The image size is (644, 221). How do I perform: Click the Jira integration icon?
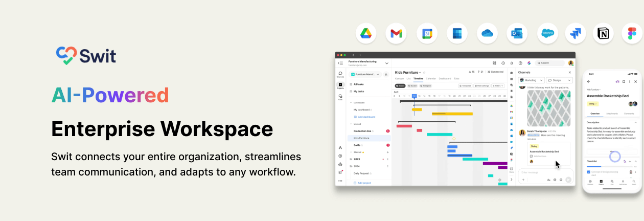coord(576,33)
